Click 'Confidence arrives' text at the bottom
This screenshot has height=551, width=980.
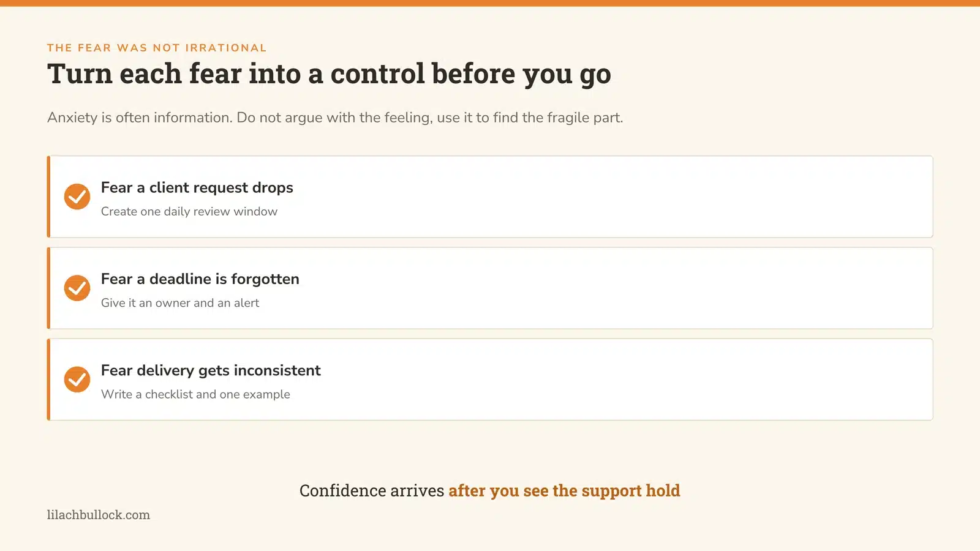[372, 491]
